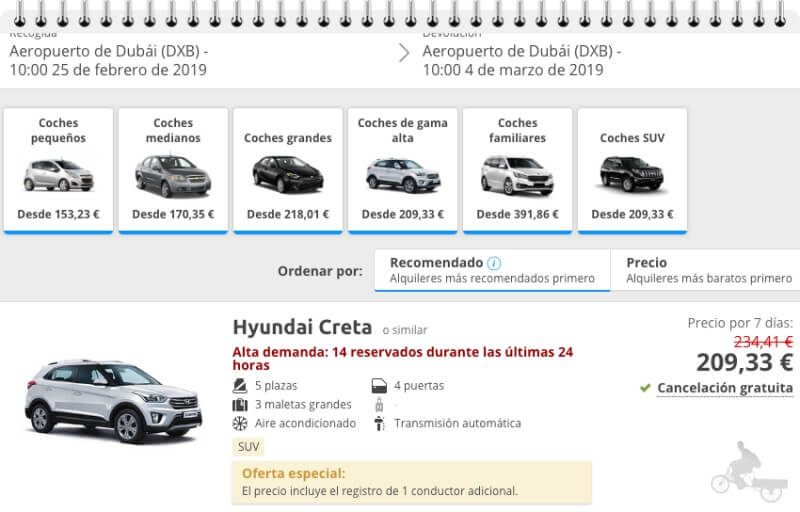Select the Coches grandes category card
800x512 pixels.
(x=288, y=170)
